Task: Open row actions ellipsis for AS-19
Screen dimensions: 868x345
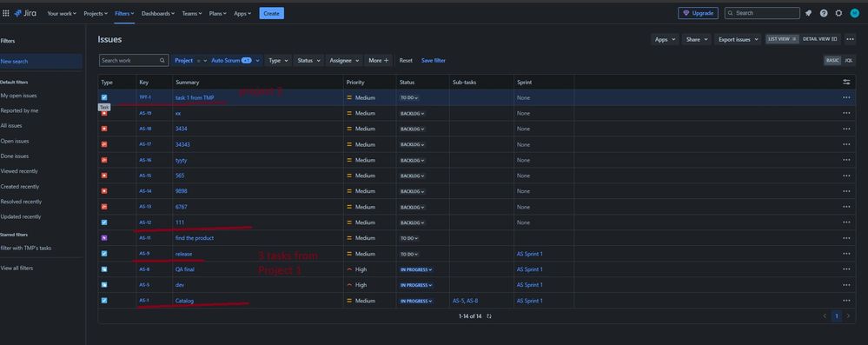Action: [846, 113]
